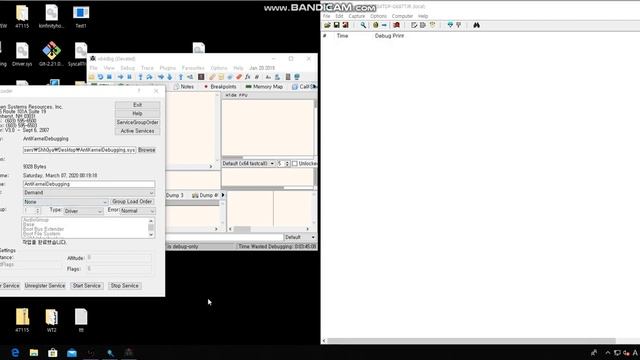Click the open folder icon in x64dbg toolbar
Image resolution: width=640 pixels, height=360 pixels.
click(x=92, y=77)
